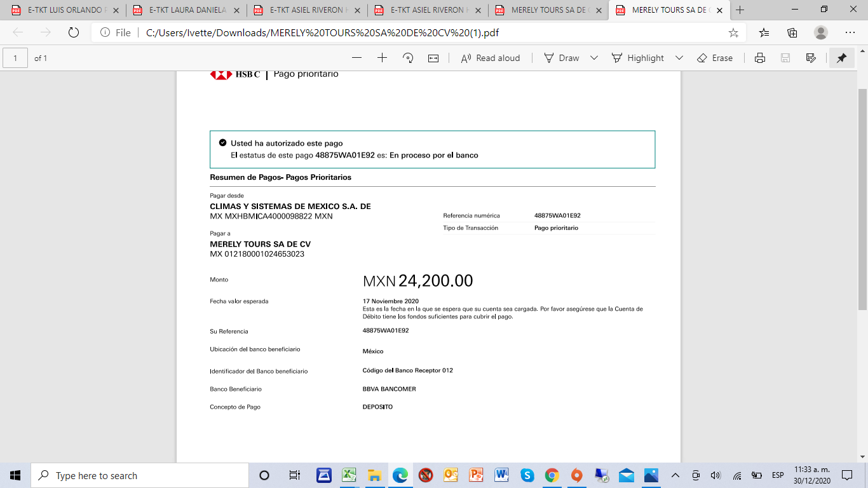Click CLIMAS Y SISTEMAS DE MEXICO S.A. DE
Image resolution: width=868 pixels, height=488 pixels.
(x=290, y=207)
